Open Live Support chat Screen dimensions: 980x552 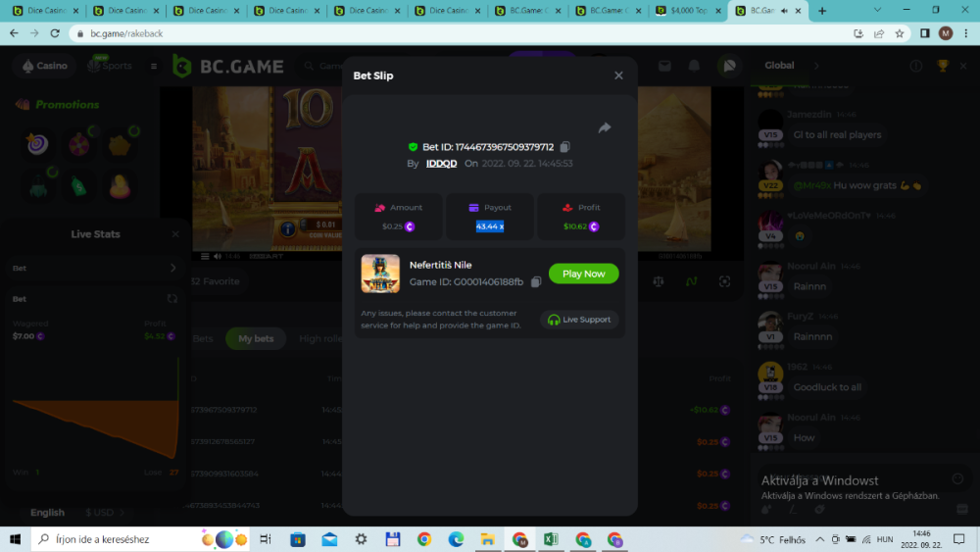(579, 320)
